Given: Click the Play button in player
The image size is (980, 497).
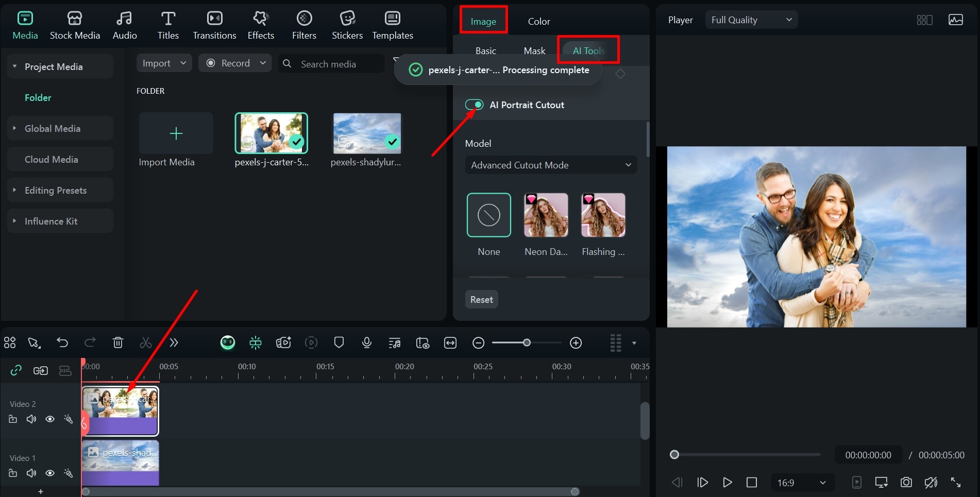Looking at the screenshot, I should click(727, 483).
